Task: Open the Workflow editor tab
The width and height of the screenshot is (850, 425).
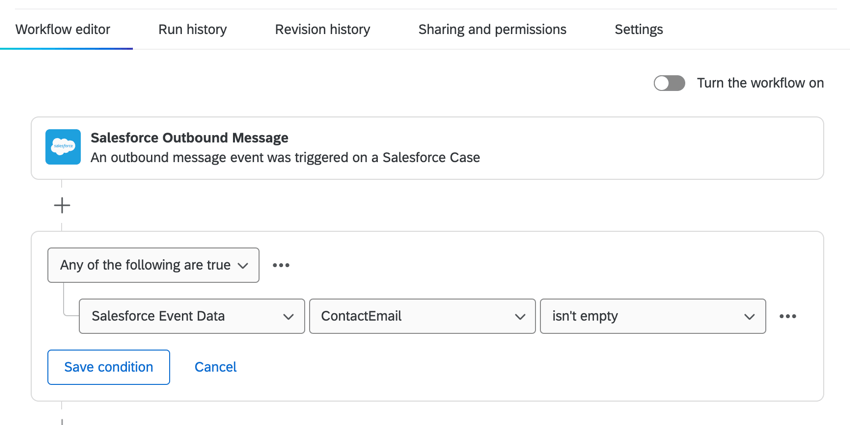Action: (63, 29)
